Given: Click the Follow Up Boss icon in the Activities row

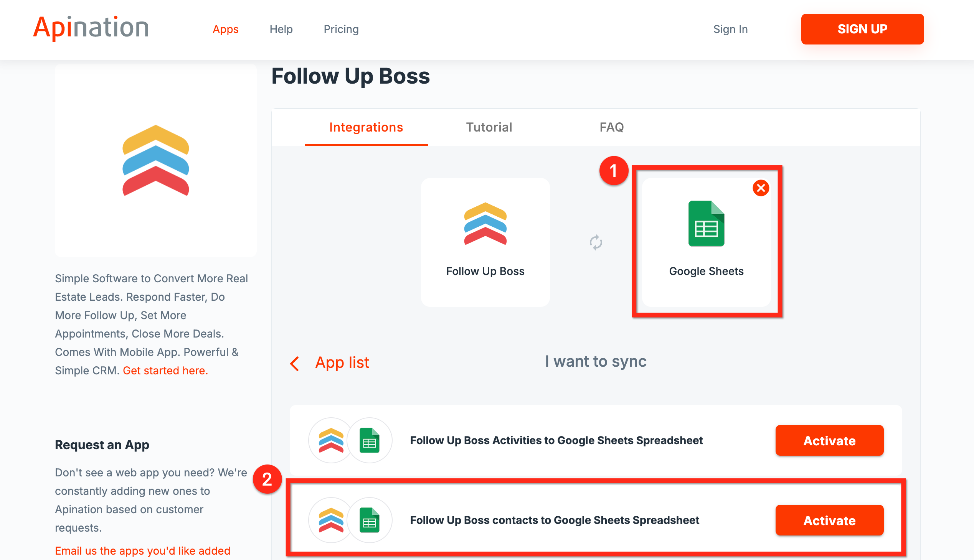Looking at the screenshot, I should click(x=331, y=440).
